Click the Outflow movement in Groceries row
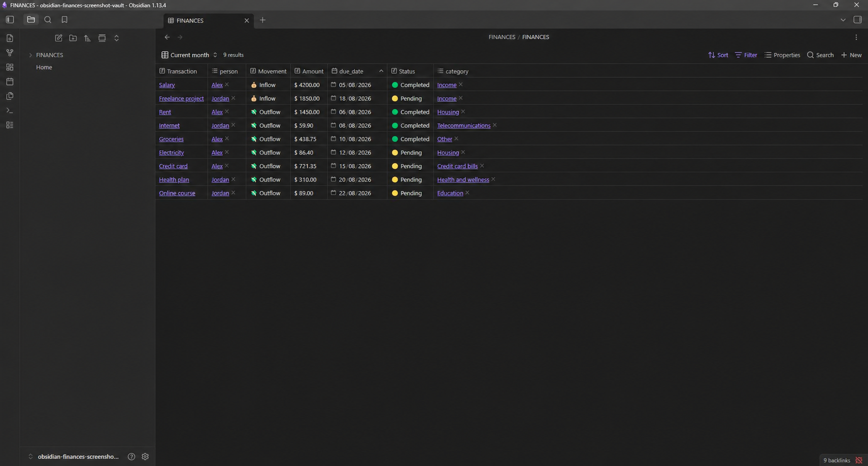The width and height of the screenshot is (868, 466). click(265, 139)
